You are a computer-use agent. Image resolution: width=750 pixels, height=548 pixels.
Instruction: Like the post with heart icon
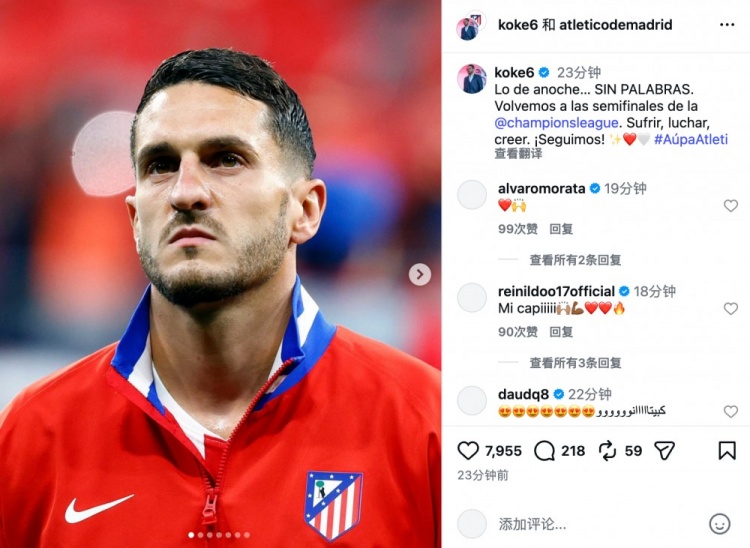(468, 450)
